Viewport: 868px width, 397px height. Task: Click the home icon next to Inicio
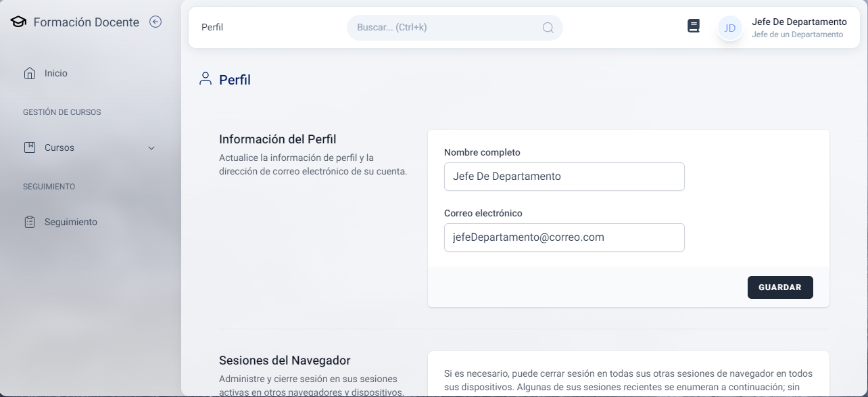click(29, 73)
